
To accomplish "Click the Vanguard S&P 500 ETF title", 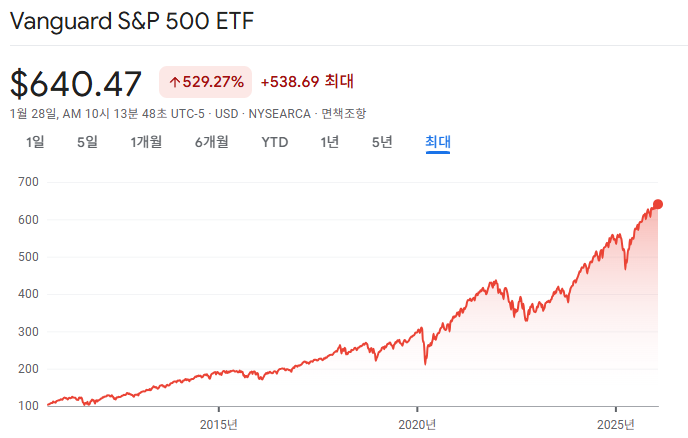I will 125,22.
